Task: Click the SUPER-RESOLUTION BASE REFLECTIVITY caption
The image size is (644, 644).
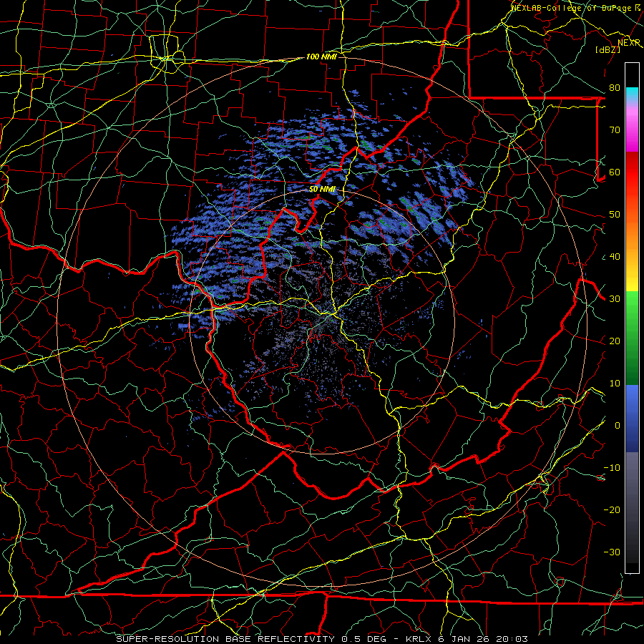Action: [x=225, y=639]
